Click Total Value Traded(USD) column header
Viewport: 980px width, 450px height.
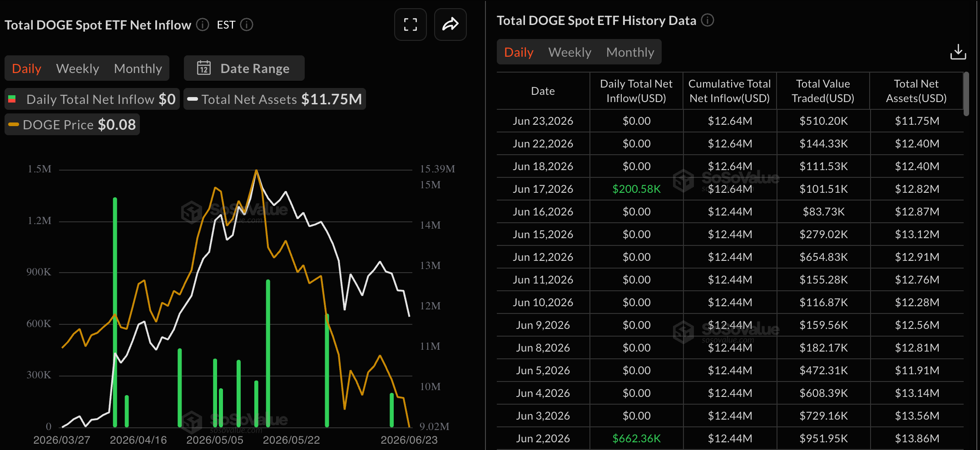[x=823, y=91]
